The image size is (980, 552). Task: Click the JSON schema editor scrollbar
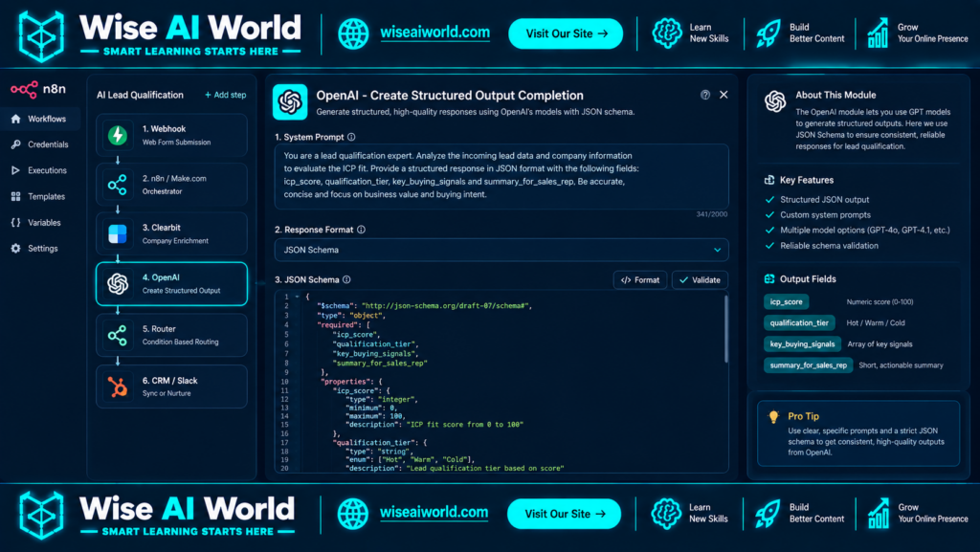[x=725, y=328]
